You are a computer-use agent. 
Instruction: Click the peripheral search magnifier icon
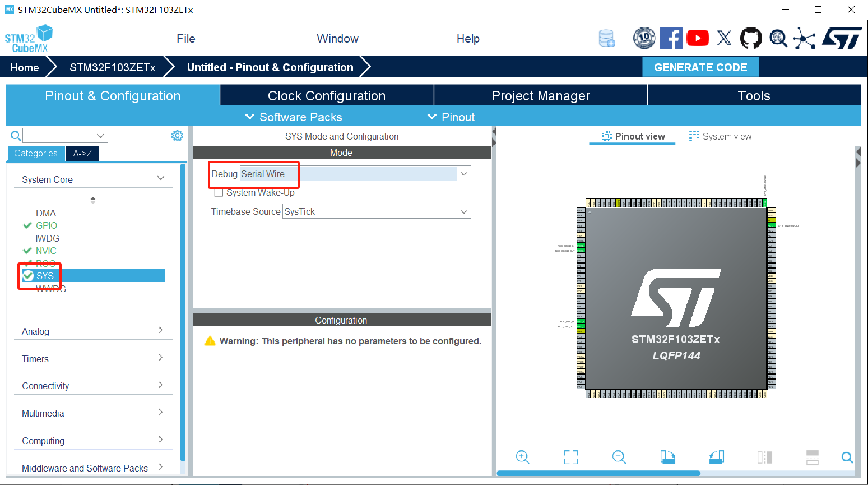(x=16, y=136)
